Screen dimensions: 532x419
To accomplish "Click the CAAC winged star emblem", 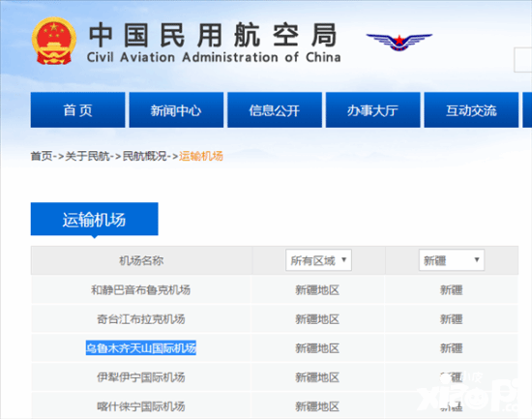I will 399,43.
